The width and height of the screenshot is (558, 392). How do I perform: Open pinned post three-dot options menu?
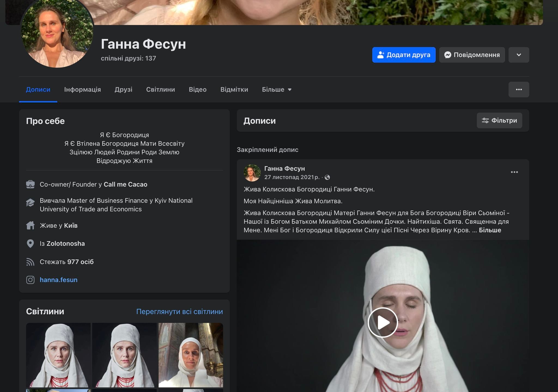(514, 172)
